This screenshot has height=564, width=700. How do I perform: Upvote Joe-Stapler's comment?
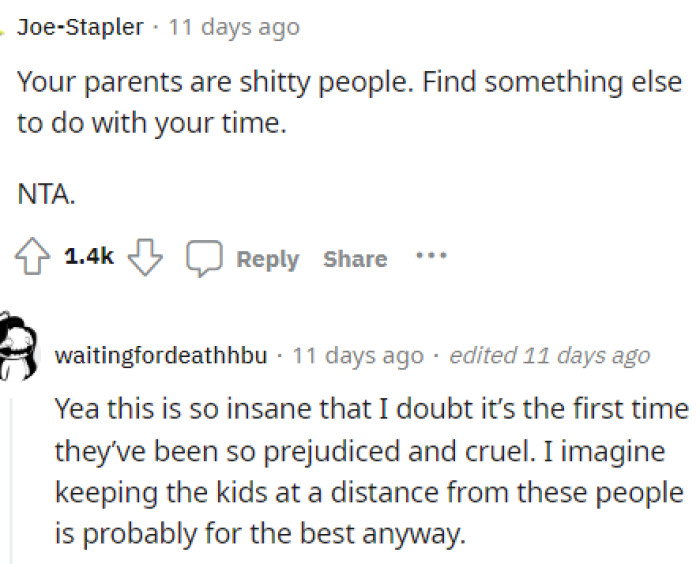pyautogui.click(x=35, y=258)
